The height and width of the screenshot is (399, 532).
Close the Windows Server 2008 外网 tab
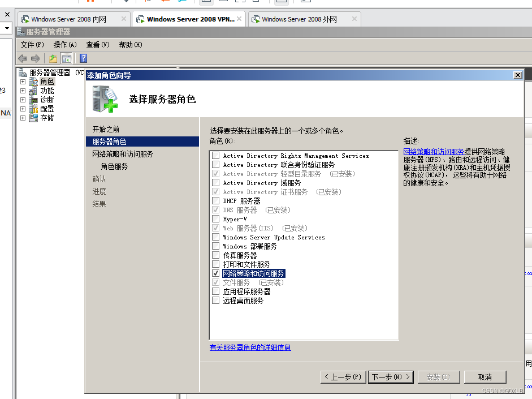click(354, 19)
